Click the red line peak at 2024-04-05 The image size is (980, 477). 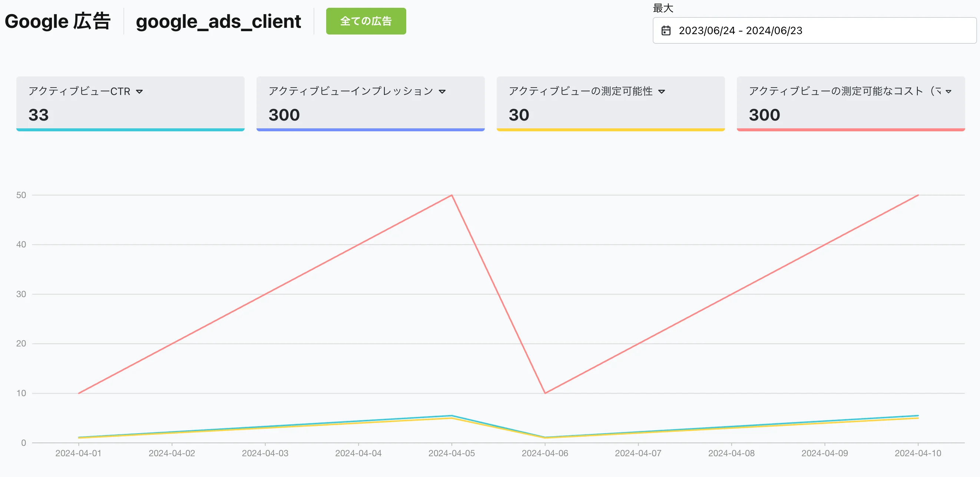click(451, 195)
